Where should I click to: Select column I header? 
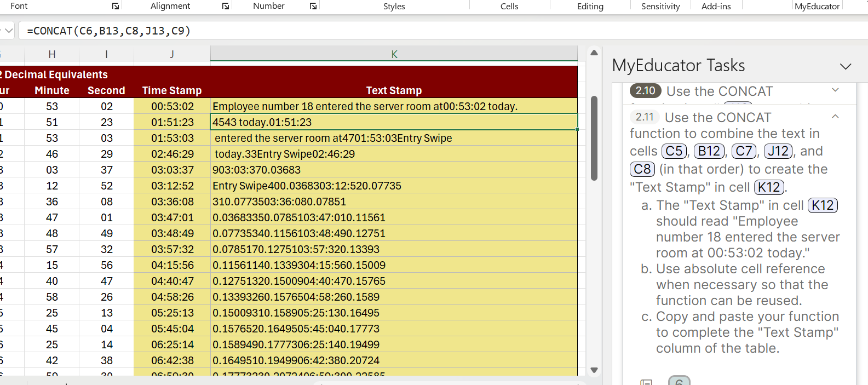tap(106, 54)
